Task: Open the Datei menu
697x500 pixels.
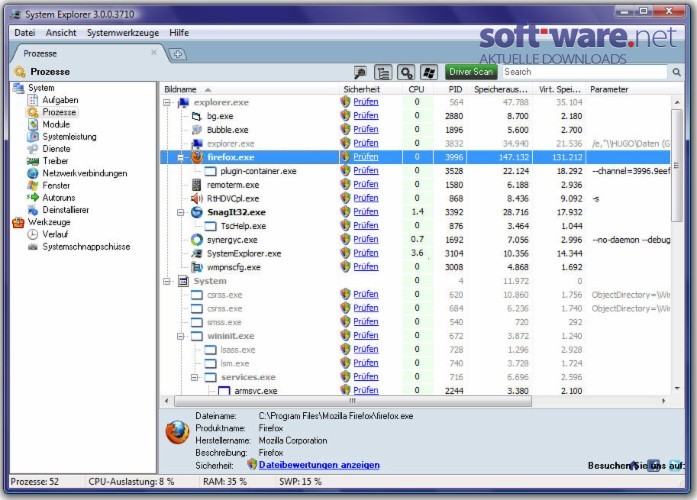Action: coord(24,32)
